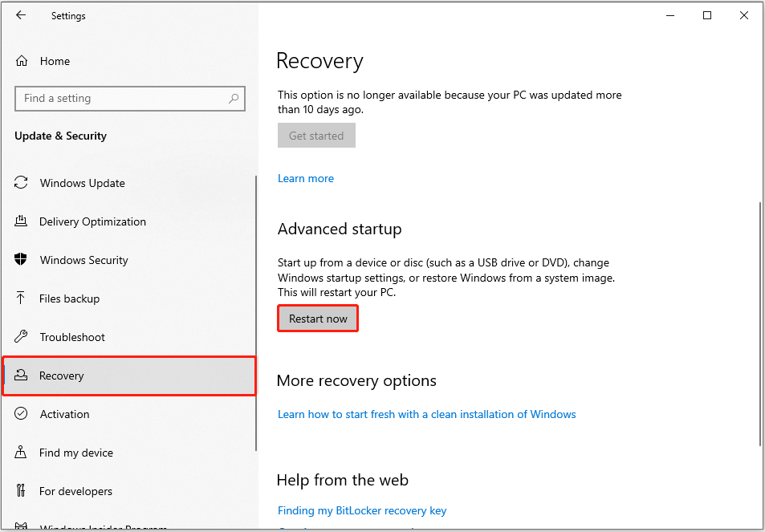Open clean installation of Windows link

427,415
